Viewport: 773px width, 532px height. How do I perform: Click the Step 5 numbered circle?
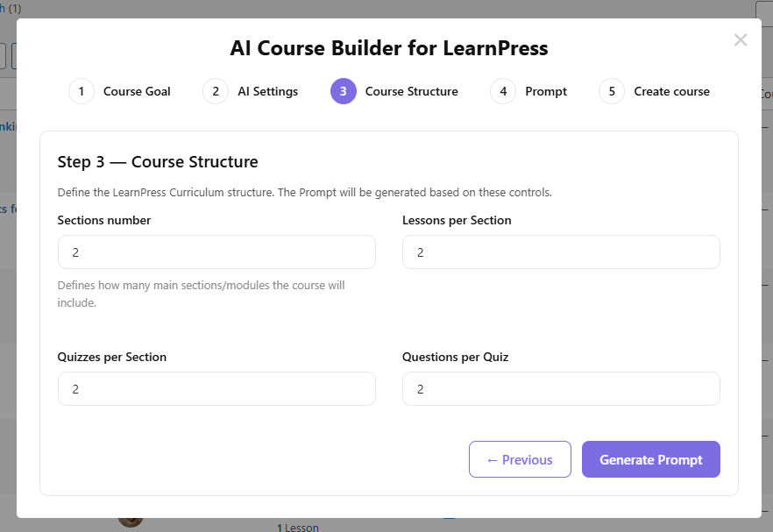point(611,91)
